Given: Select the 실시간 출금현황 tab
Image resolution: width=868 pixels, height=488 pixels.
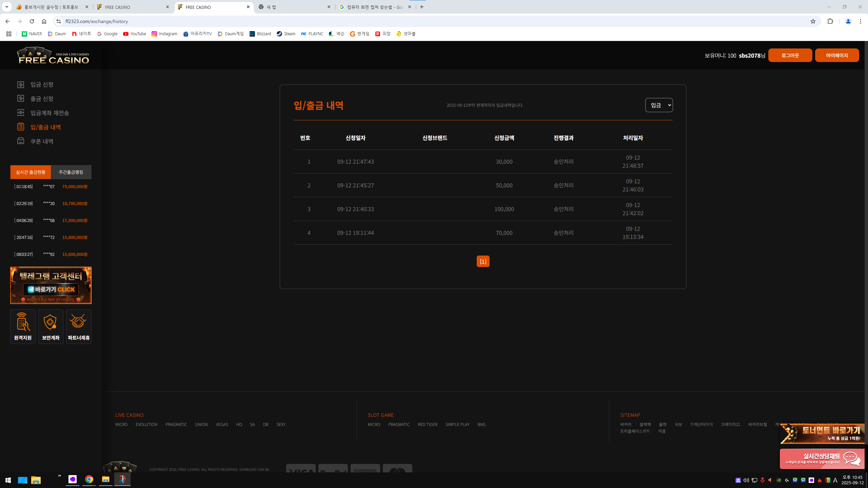Looking at the screenshot, I should pos(31,172).
